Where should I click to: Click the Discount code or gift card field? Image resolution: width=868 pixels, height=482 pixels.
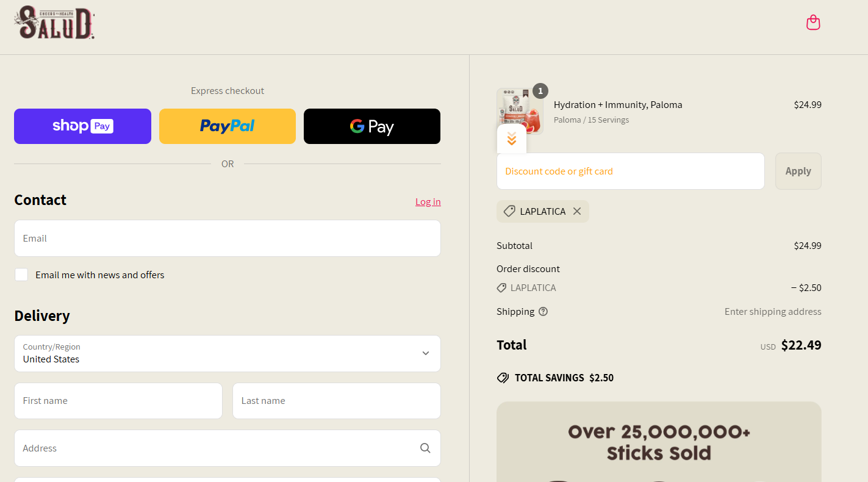(630, 171)
